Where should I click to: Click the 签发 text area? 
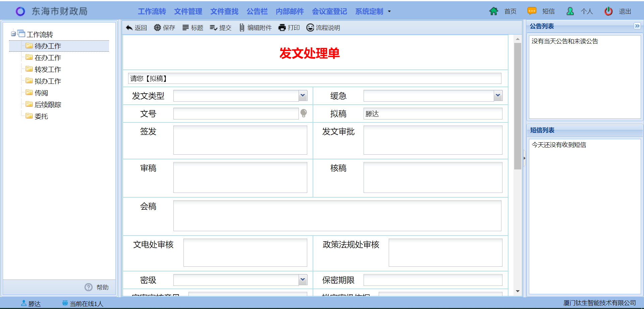[240, 140]
